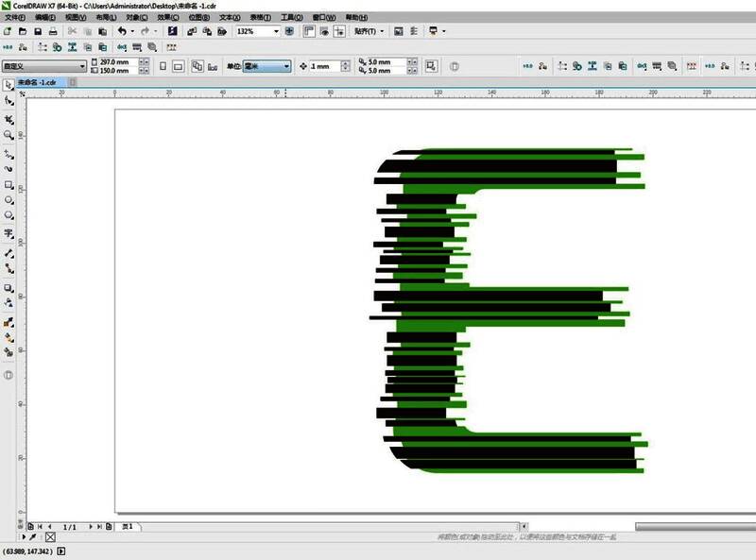The height and width of the screenshot is (560, 756).
Task: Open the 文件 (File) menu
Action: tap(15, 18)
